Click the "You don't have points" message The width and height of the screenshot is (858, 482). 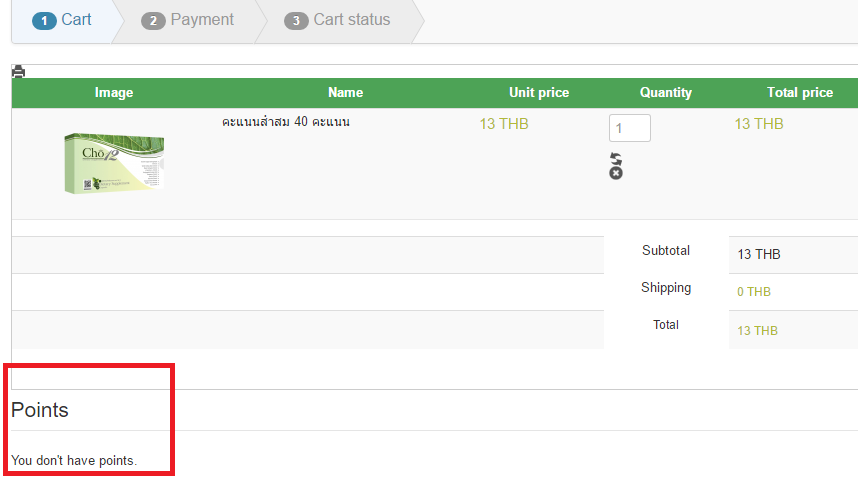[x=74, y=461]
